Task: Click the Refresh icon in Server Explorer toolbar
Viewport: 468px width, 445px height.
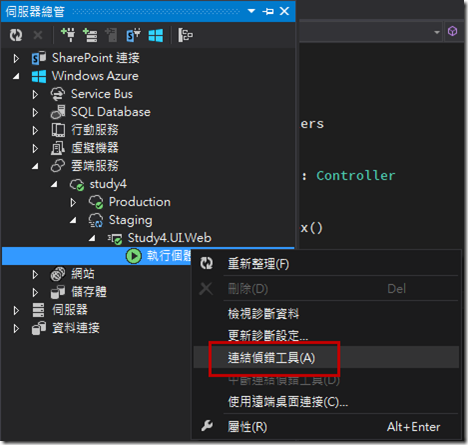Action: (x=16, y=35)
